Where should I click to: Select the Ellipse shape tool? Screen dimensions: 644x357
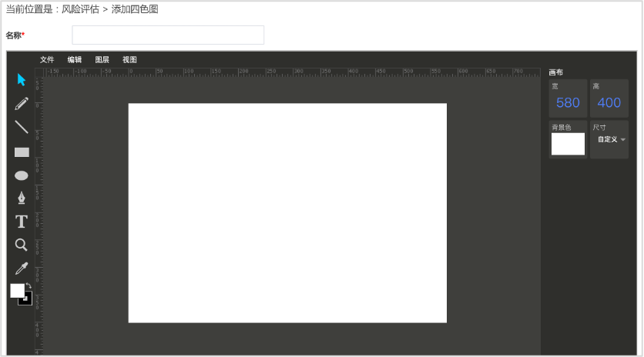click(22, 175)
